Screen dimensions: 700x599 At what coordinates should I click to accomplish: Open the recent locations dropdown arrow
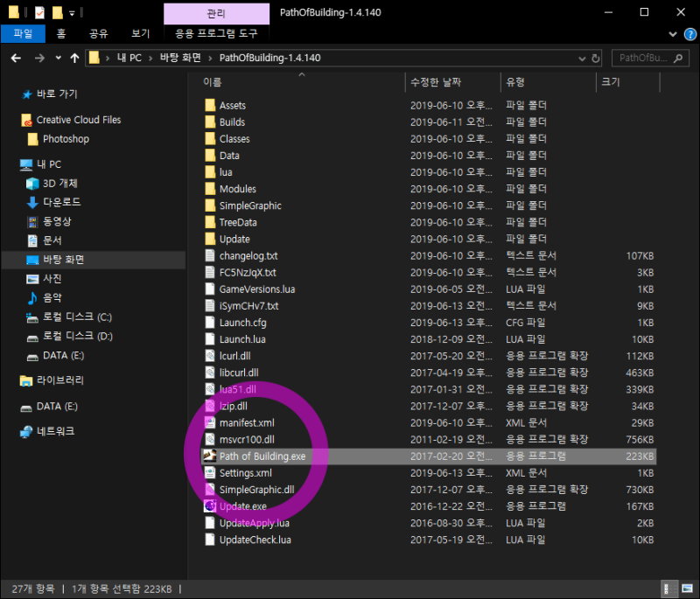tap(58, 58)
